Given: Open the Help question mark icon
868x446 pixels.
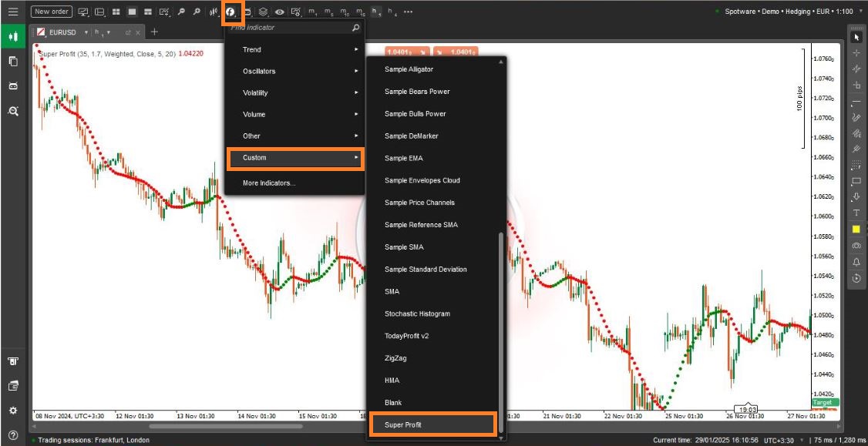Looking at the screenshot, I should [x=13, y=435].
